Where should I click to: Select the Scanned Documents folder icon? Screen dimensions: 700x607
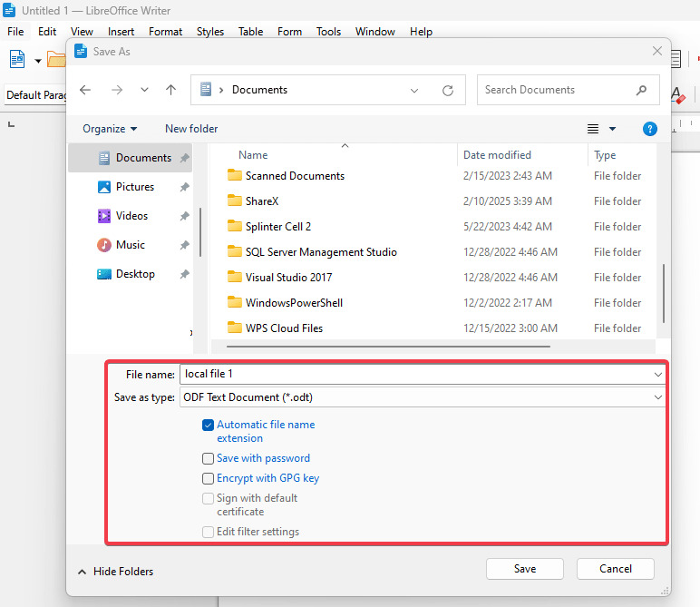[234, 175]
